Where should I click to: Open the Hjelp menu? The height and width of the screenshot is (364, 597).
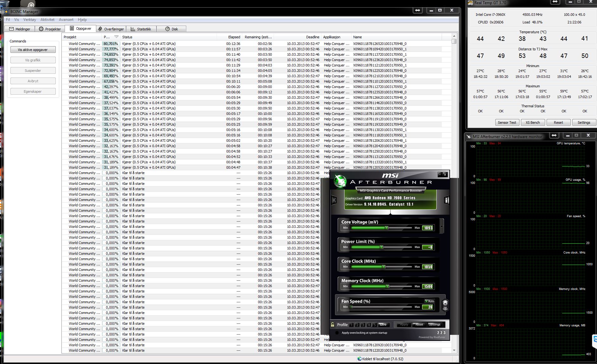coord(82,20)
